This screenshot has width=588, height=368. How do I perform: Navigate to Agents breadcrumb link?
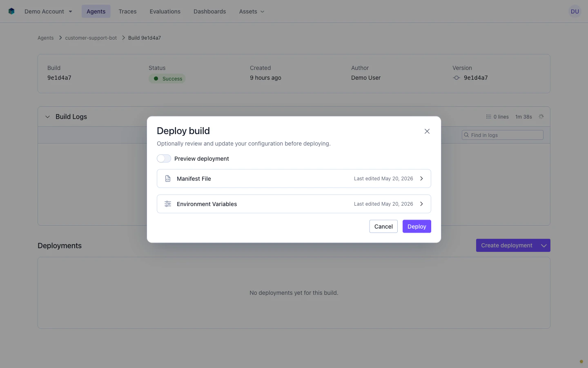pos(46,38)
